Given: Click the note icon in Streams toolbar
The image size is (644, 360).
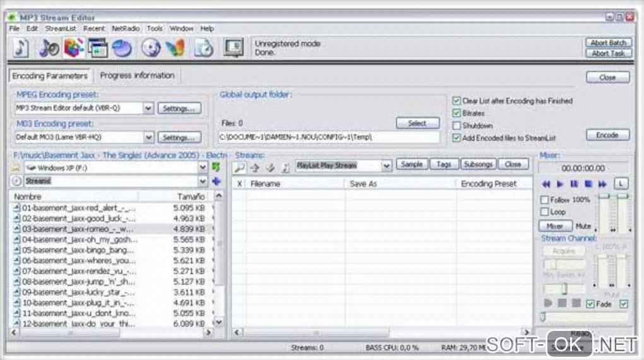Looking at the screenshot, I should pos(285,167).
